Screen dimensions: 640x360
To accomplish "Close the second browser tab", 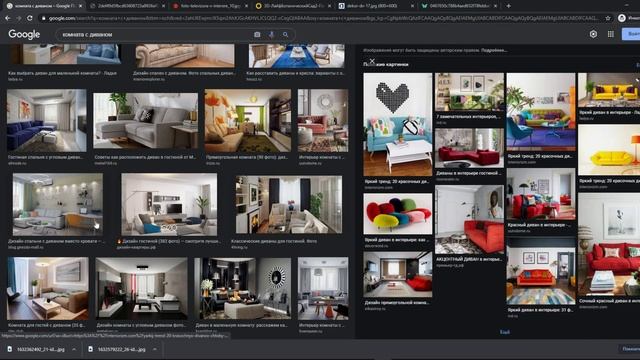I will pos(163,6).
